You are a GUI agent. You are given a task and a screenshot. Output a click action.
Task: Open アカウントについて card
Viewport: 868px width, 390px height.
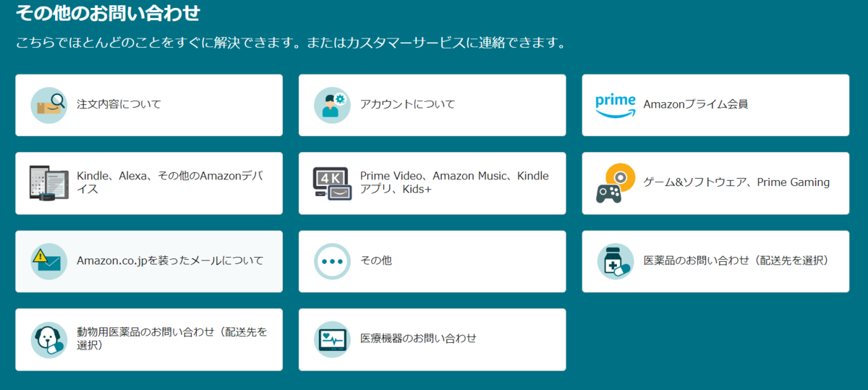point(433,105)
